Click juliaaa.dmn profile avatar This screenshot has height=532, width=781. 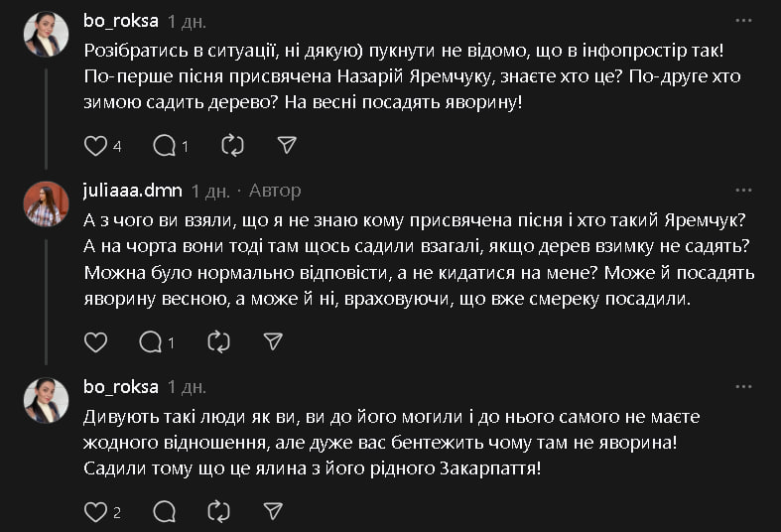[x=46, y=203]
